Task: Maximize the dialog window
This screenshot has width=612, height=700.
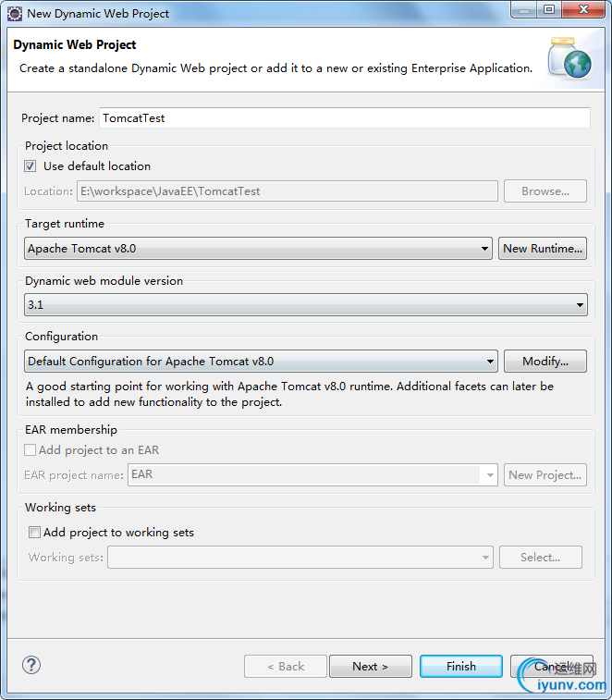Action: point(549,10)
